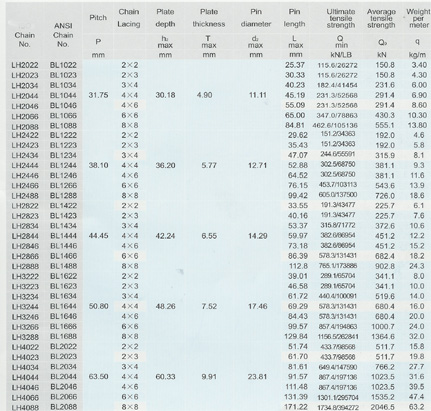Select the LH4088 chain number
This screenshot has width=431, height=411.
(25, 407)
